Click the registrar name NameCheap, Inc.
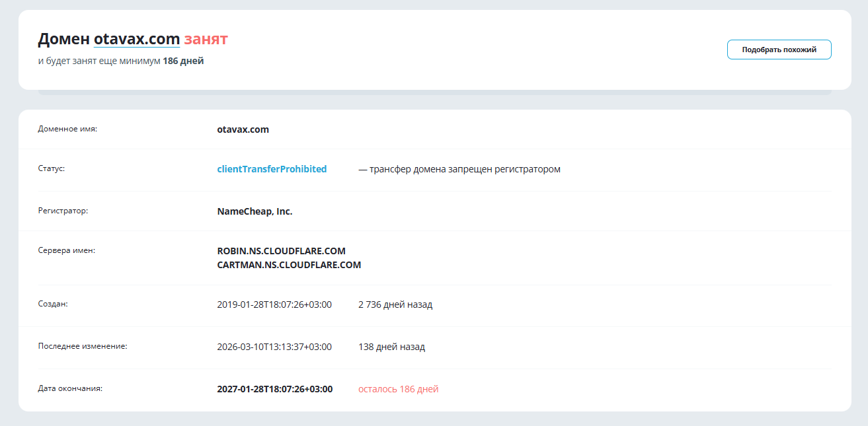Screen dimensions: 868x426 pos(255,211)
